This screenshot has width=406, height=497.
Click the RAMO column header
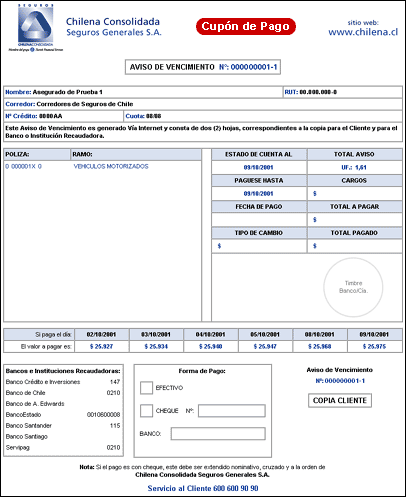point(136,154)
